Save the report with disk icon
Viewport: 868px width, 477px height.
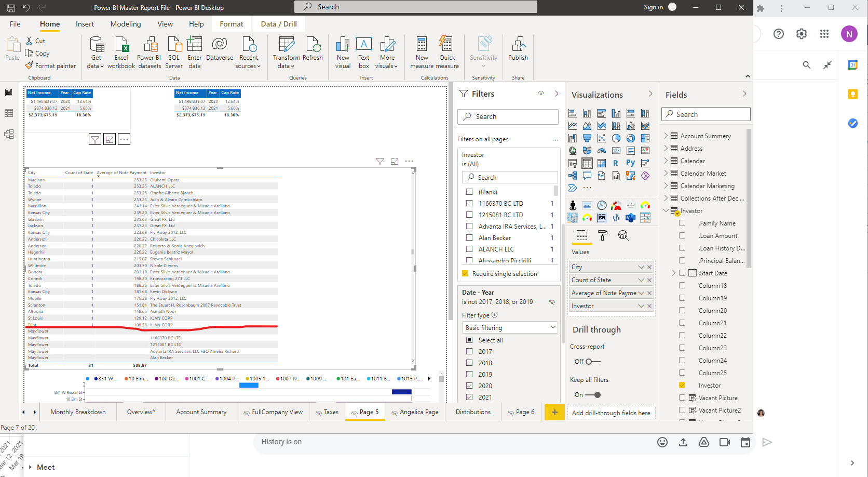click(11, 7)
